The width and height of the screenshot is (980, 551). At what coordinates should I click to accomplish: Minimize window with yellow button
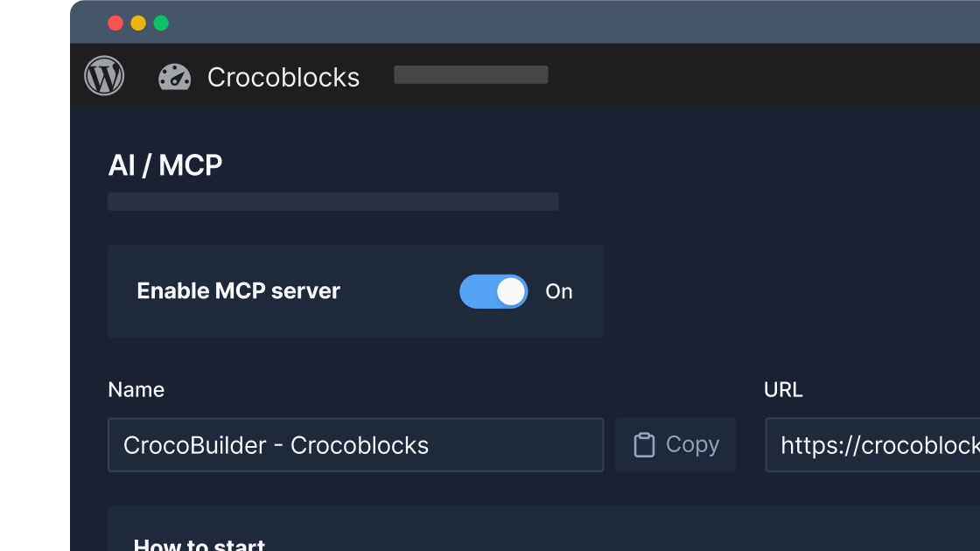point(138,23)
